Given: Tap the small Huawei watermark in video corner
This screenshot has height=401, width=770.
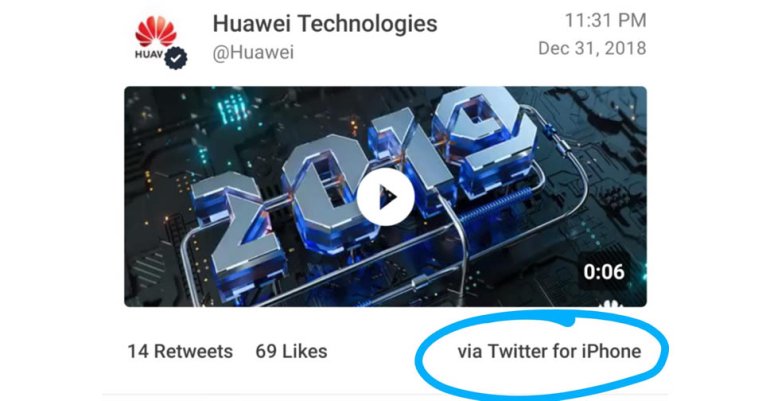Looking at the screenshot, I should click(610, 302).
